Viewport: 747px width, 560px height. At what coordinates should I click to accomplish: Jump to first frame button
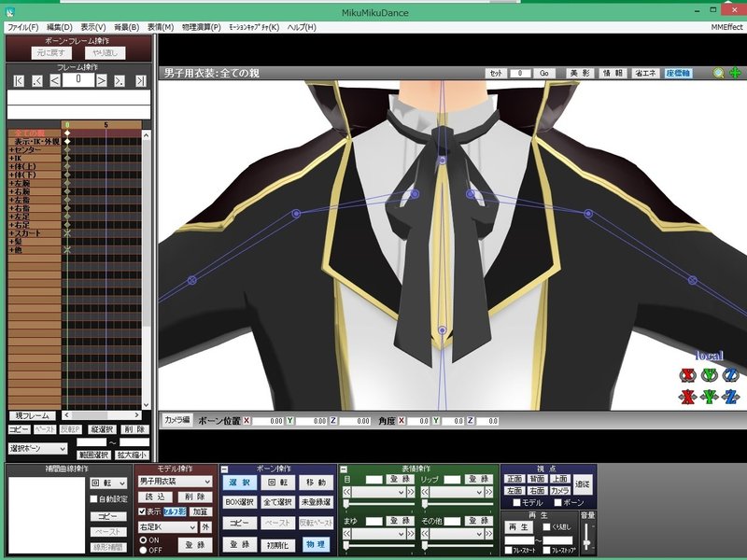(18, 81)
